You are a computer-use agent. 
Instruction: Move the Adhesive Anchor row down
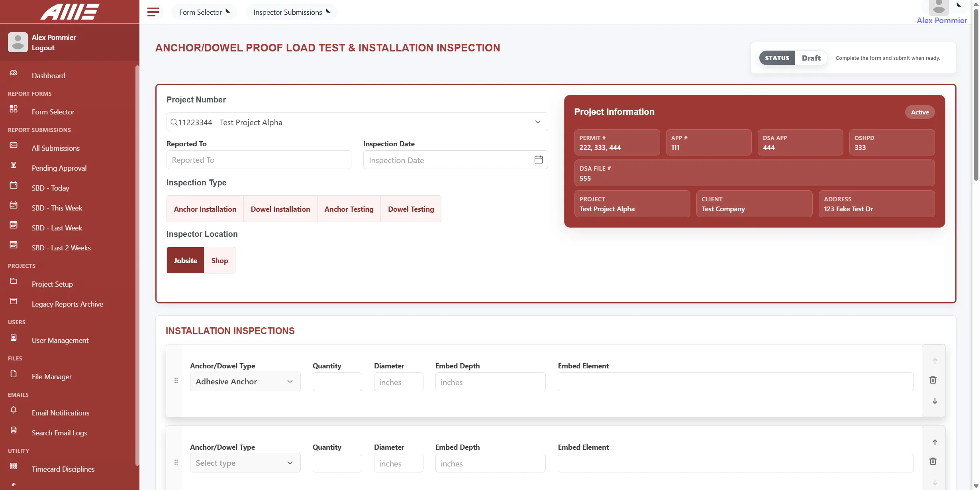click(935, 401)
